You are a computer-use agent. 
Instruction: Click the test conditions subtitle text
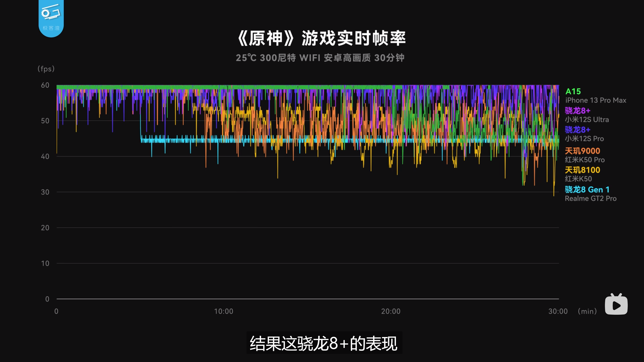pos(320,58)
